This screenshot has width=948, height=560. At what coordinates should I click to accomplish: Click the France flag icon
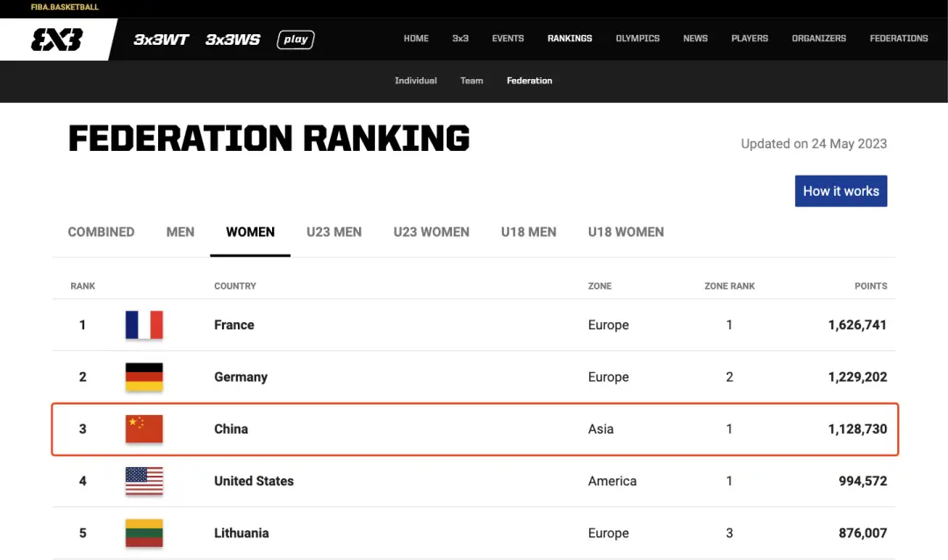click(x=144, y=325)
